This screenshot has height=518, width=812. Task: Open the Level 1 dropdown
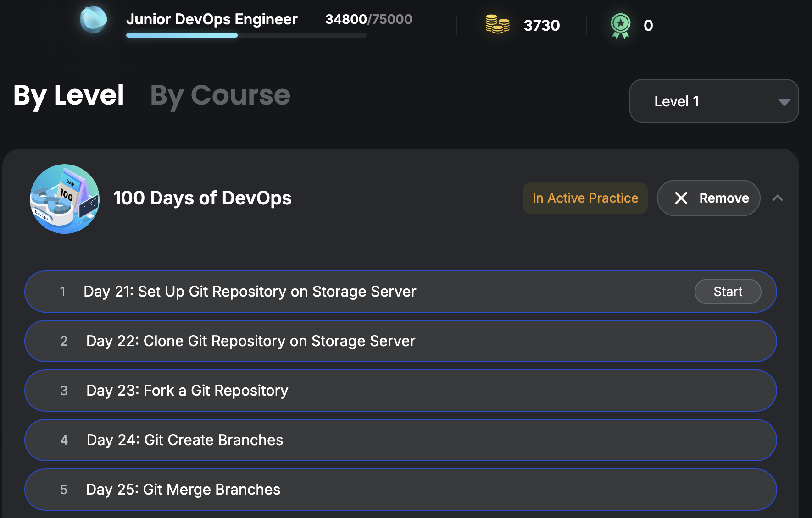point(713,101)
